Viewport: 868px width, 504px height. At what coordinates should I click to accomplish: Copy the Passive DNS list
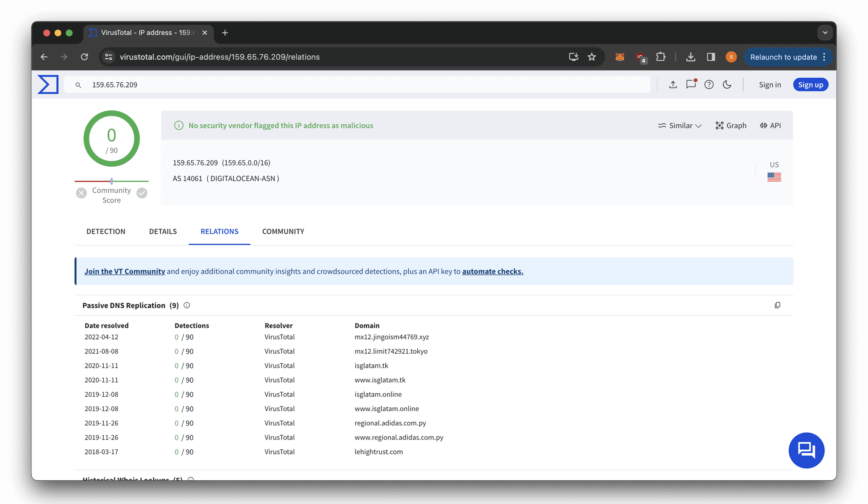pyautogui.click(x=777, y=305)
